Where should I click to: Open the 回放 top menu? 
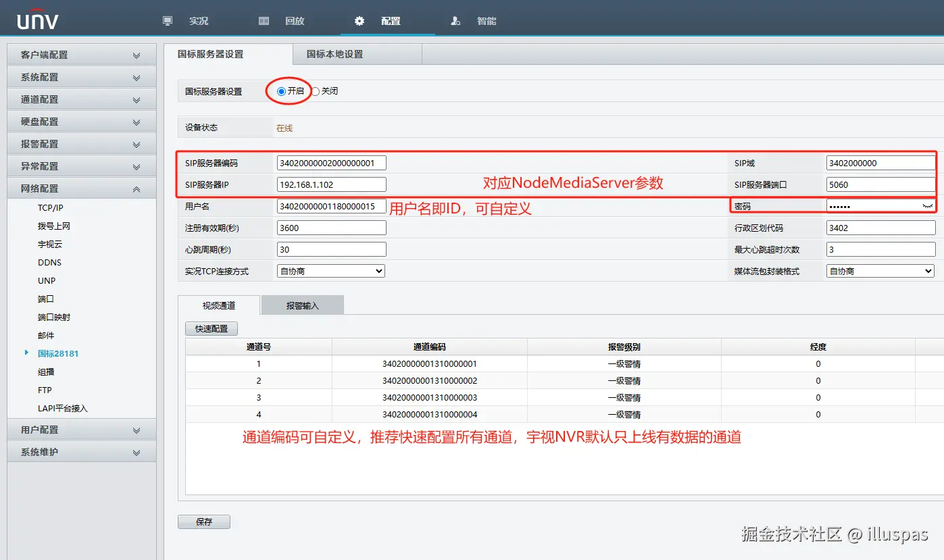295,21
